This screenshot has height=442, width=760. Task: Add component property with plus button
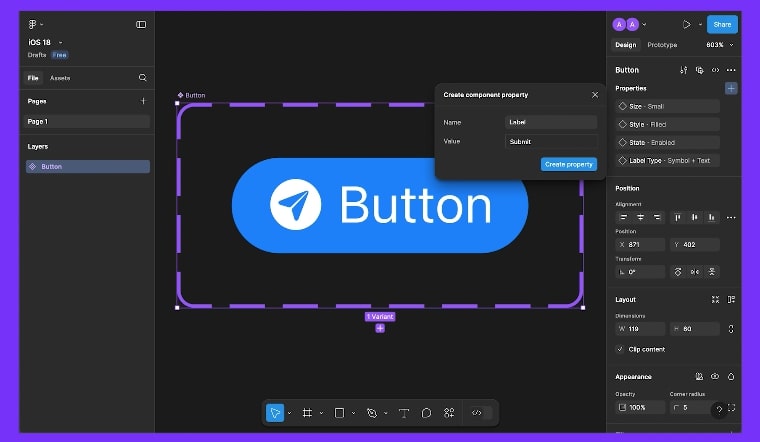[x=731, y=88]
